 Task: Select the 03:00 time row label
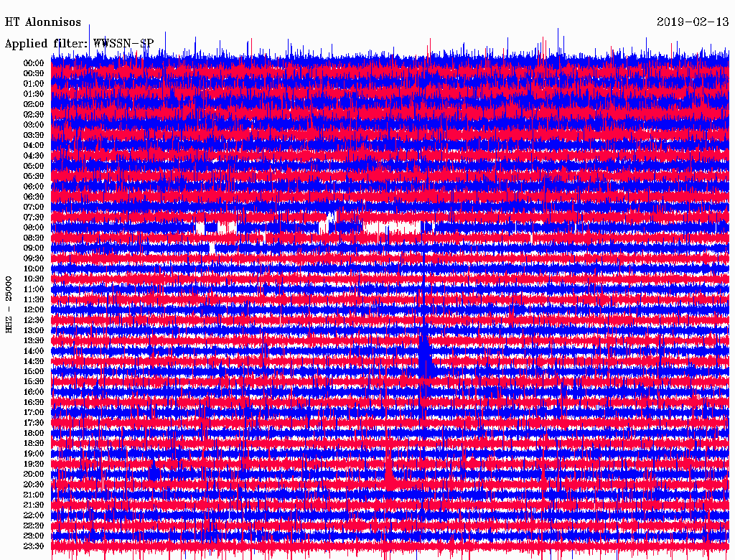(x=34, y=125)
